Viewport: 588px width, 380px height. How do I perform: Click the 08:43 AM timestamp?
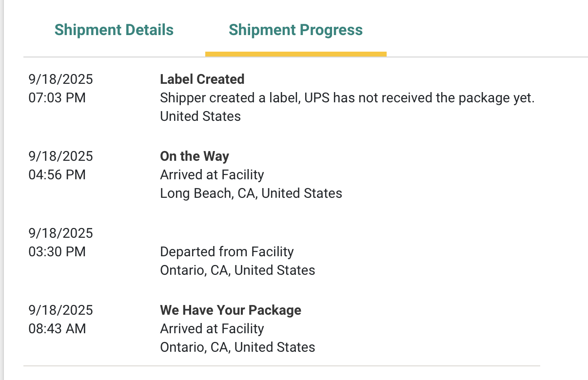(57, 329)
